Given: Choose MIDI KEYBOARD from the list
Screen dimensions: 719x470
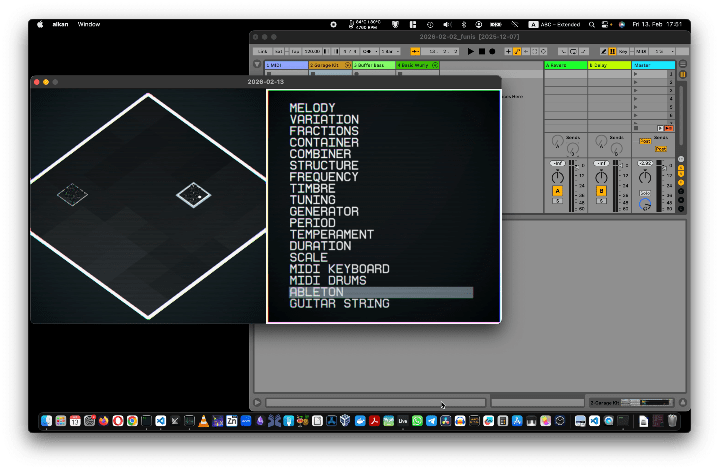Looking at the screenshot, I should 339,269.
